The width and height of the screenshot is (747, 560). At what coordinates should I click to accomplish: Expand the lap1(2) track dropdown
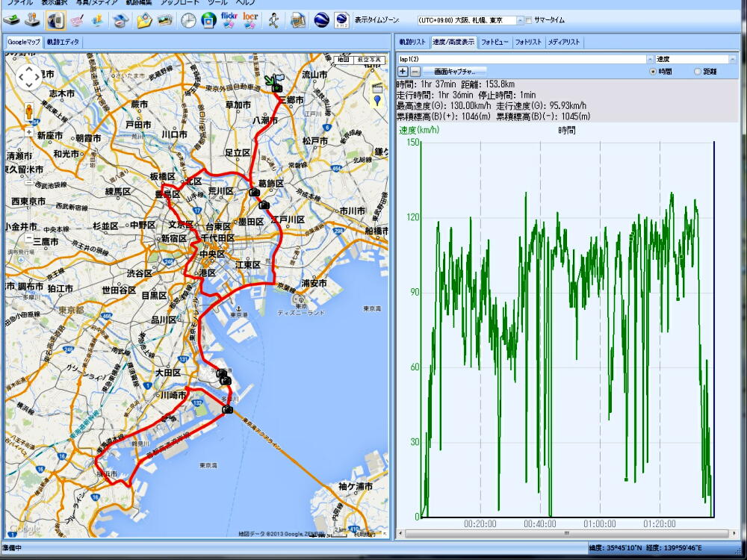(648, 59)
